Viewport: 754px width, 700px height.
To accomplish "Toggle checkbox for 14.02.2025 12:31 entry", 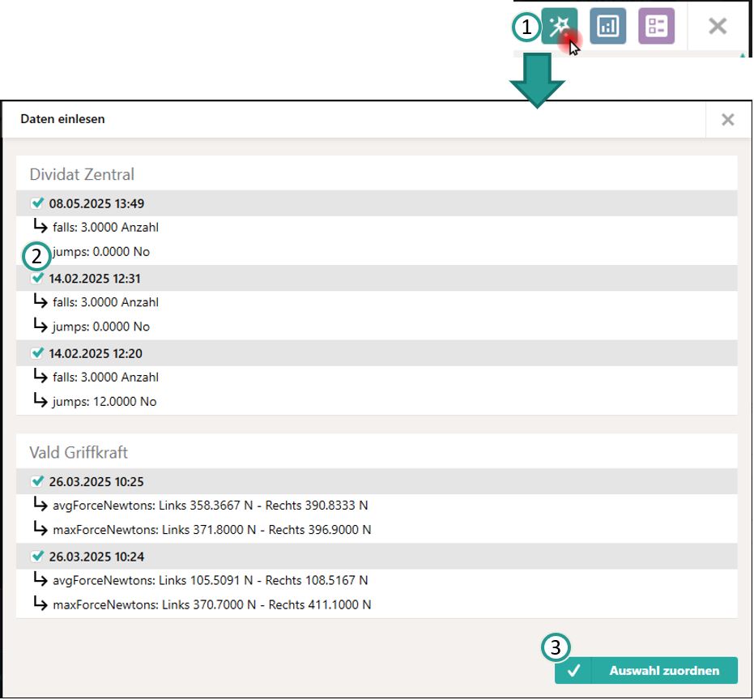I will coord(37,278).
